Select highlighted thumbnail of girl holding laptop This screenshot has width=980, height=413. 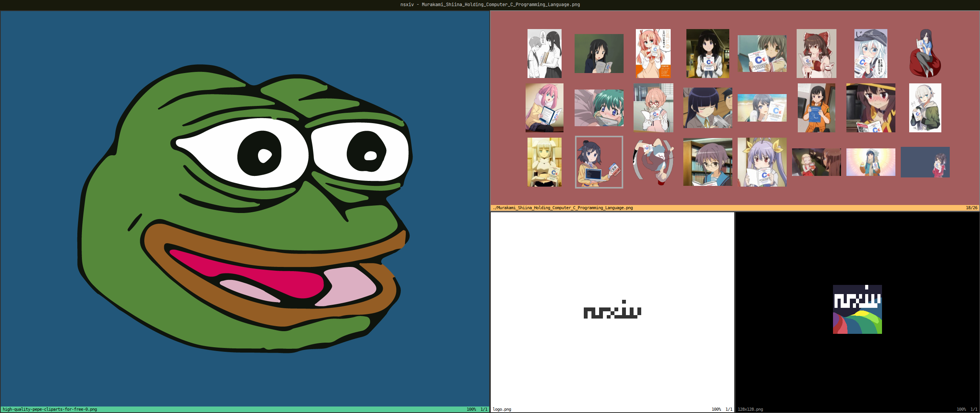599,162
